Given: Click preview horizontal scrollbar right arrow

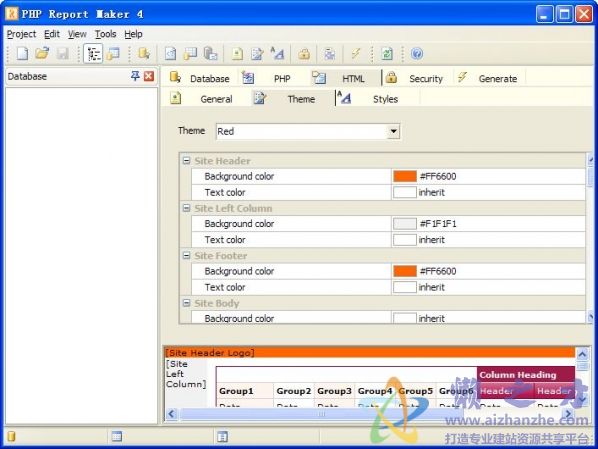Looking at the screenshot, I should [568, 414].
